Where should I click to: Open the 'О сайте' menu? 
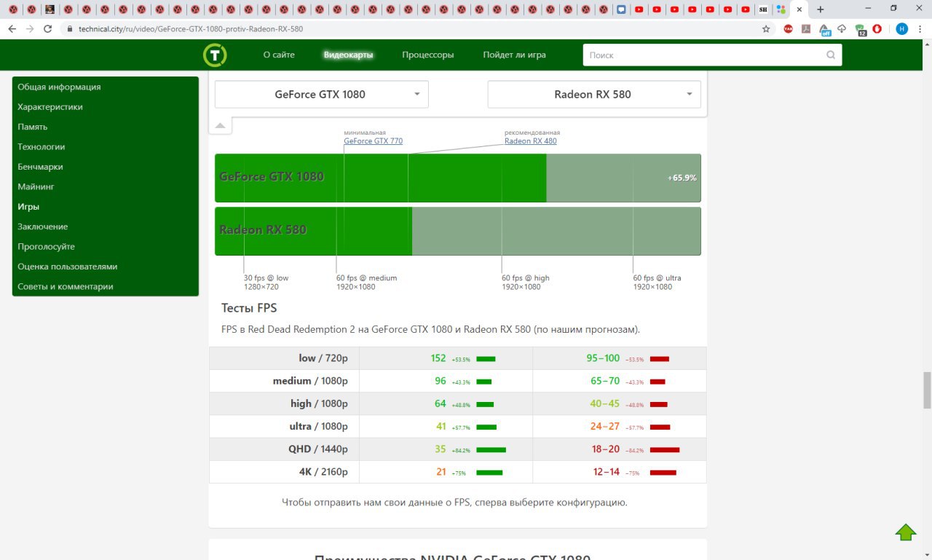[279, 55]
